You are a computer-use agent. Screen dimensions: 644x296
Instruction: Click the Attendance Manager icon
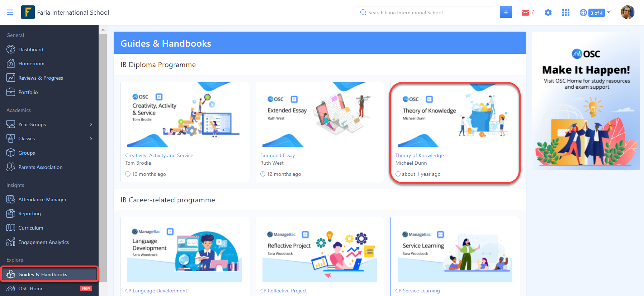[11, 199]
